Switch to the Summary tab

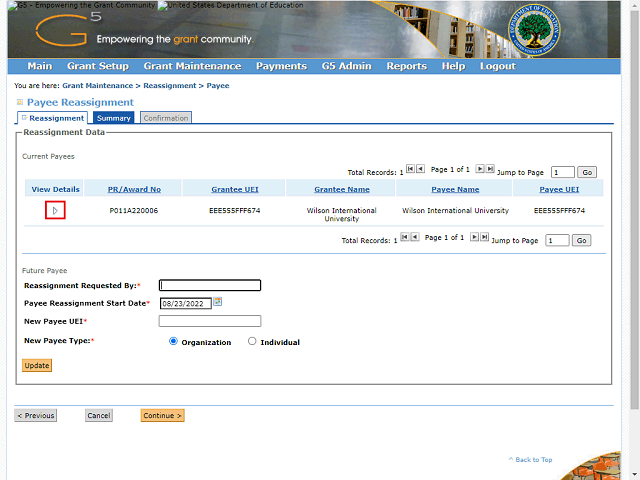(x=113, y=118)
